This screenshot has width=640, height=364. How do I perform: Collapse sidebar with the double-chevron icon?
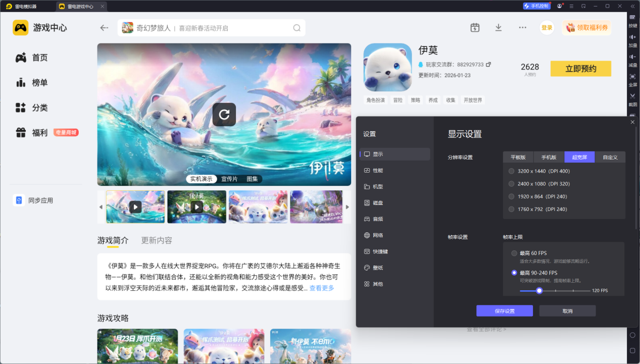[x=632, y=6]
